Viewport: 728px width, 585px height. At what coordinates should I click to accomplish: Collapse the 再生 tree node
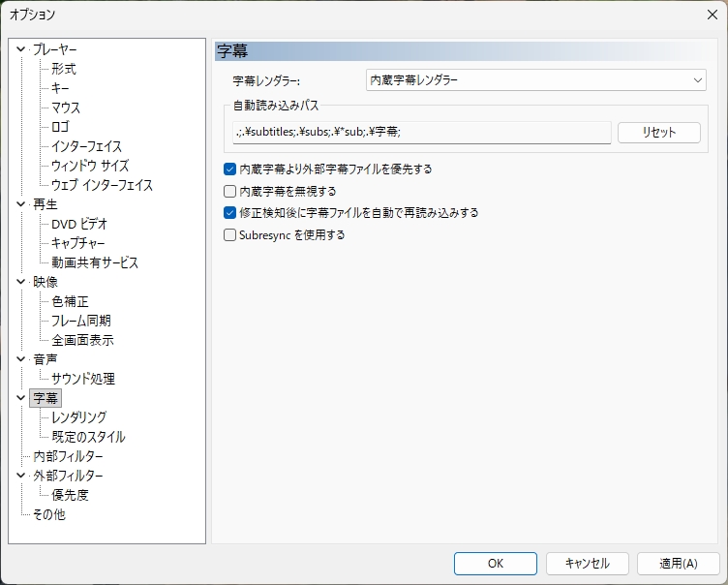21,204
